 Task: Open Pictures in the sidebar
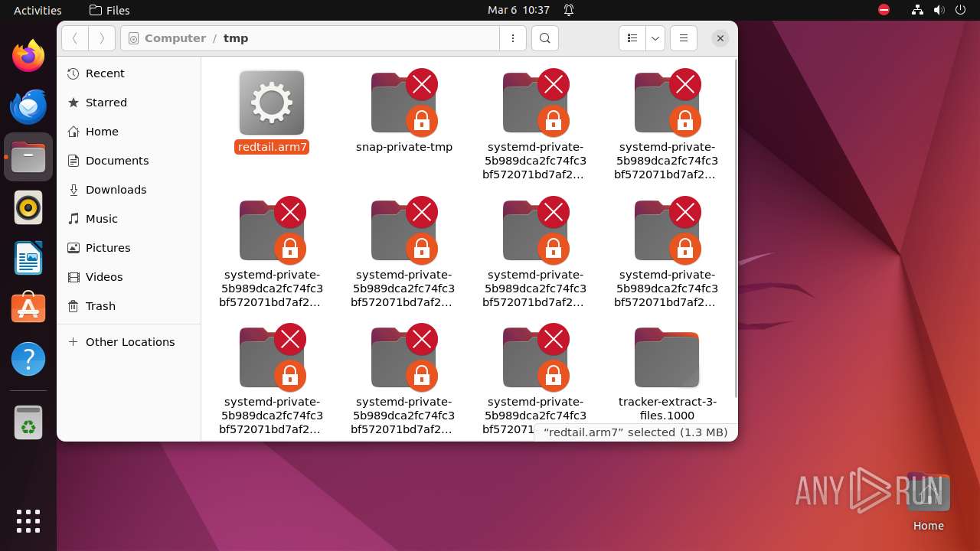pyautogui.click(x=129, y=248)
